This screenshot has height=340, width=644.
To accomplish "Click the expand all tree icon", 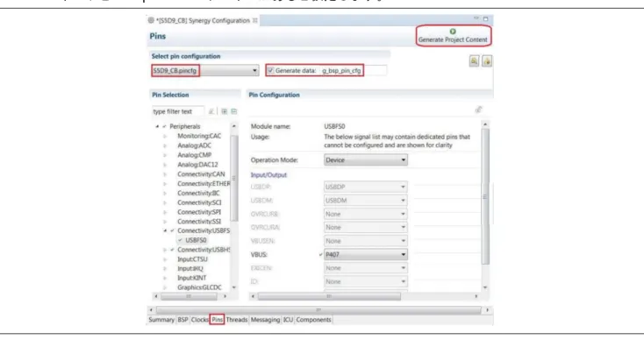I will click(x=225, y=111).
